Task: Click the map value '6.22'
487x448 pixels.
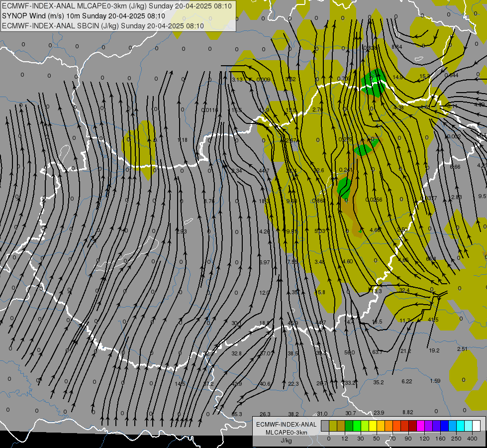Action: (x=406, y=381)
